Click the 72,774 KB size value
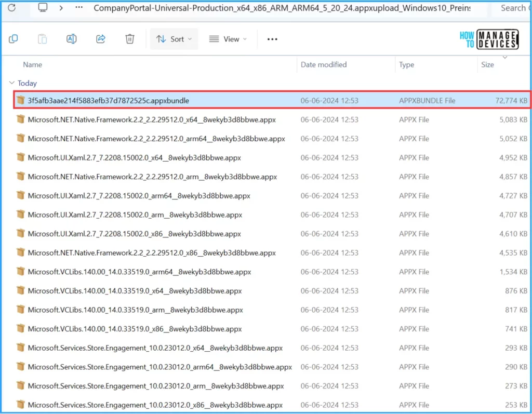Viewport: 532px width, 414px height. pyautogui.click(x=511, y=100)
